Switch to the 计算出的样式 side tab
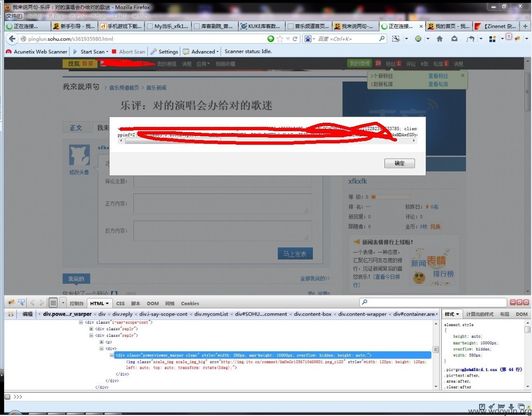The image size is (532, 416). tap(480, 314)
